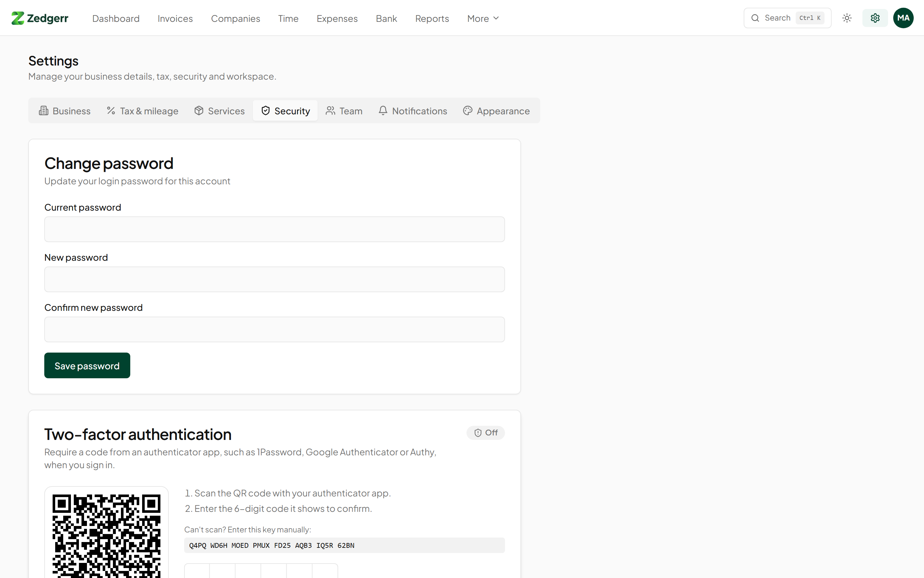The width and height of the screenshot is (924, 578).
Task: Click the first 6-digit code box
Action: pyautogui.click(x=197, y=571)
